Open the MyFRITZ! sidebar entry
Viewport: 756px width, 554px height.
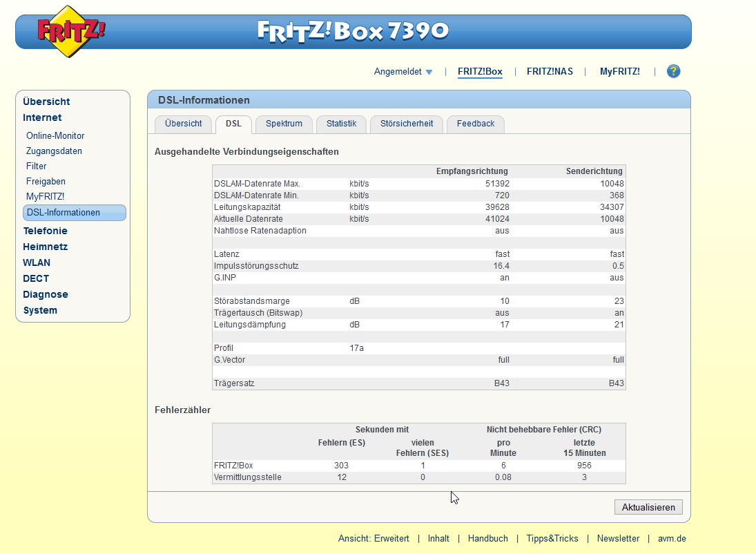[x=46, y=196]
